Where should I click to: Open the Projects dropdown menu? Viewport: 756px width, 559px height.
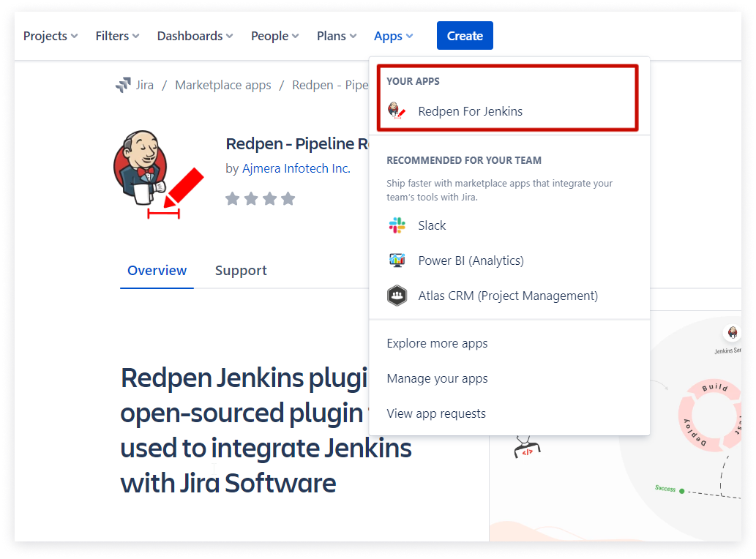50,36
